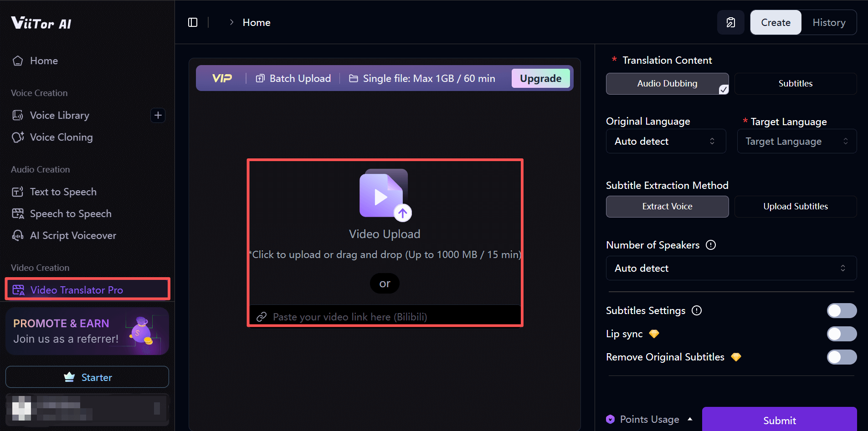
Task: Click the plus icon beside Voice Library
Action: (158, 115)
